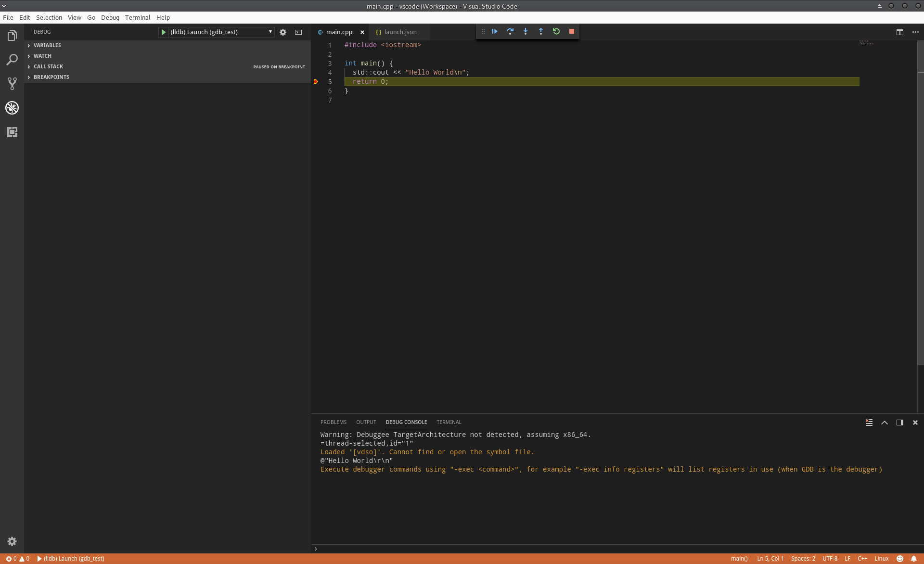Open the Source Control sidebar view
This screenshot has height=564, width=924.
pyautogui.click(x=12, y=84)
